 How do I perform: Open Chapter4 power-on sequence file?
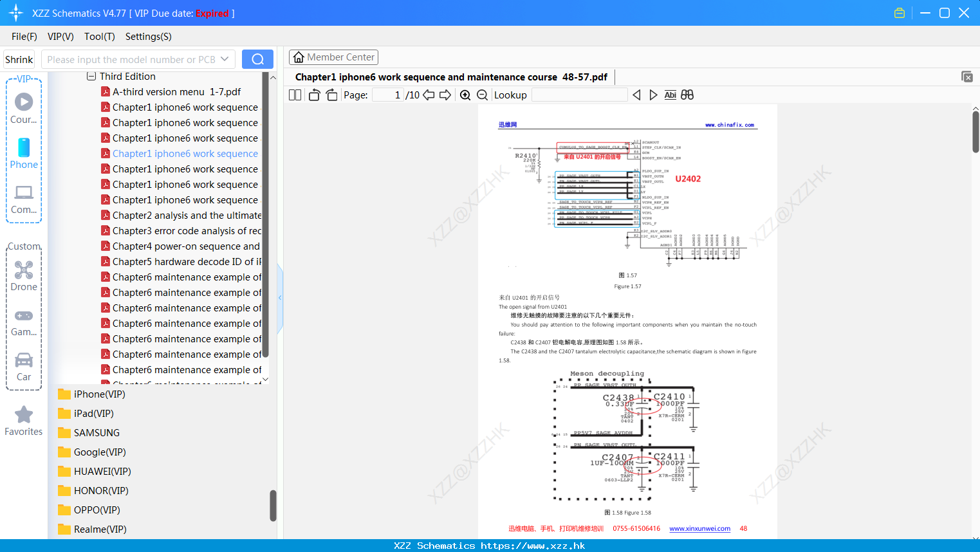[x=181, y=246]
